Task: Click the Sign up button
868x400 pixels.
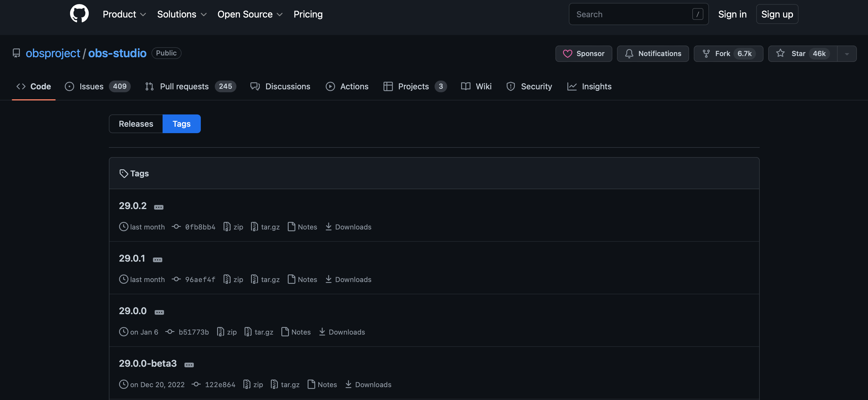Action: click(x=777, y=14)
